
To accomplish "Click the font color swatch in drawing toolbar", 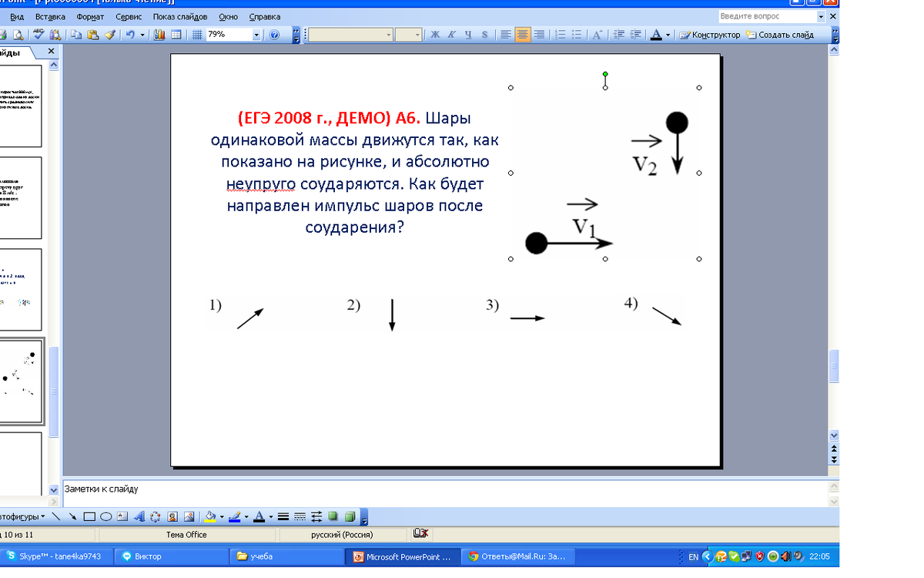I will tap(259, 516).
